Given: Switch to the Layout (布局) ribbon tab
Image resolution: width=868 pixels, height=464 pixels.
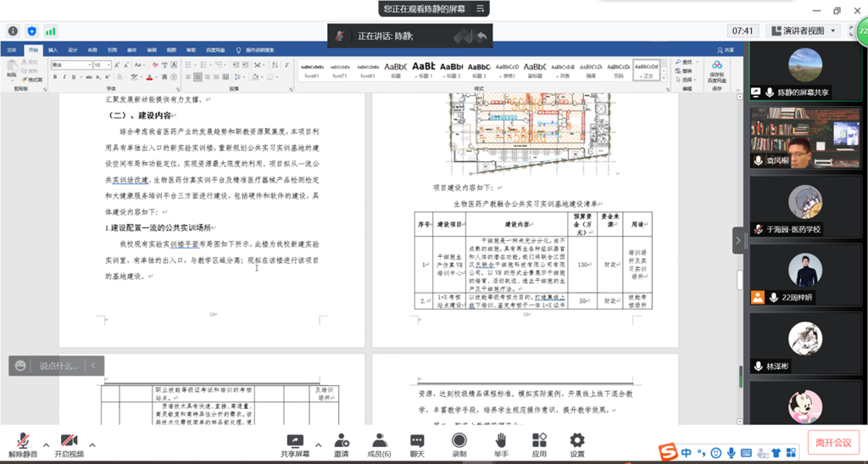Looking at the screenshot, I should tap(92, 50).
